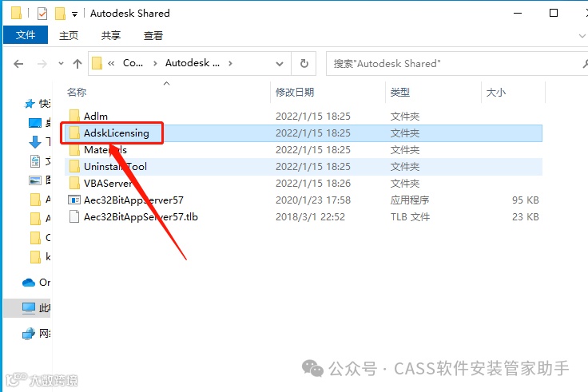The image size is (588, 392).
Task: Open Network icon in sidebar
Action: [29, 333]
